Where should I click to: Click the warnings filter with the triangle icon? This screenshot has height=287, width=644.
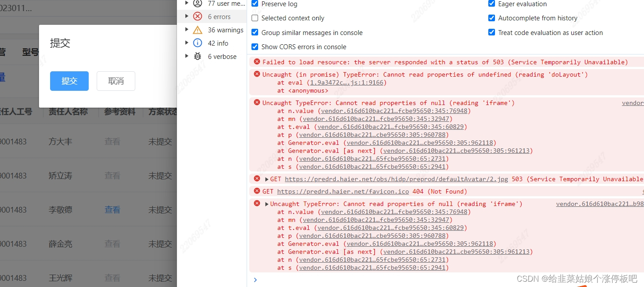(225, 30)
